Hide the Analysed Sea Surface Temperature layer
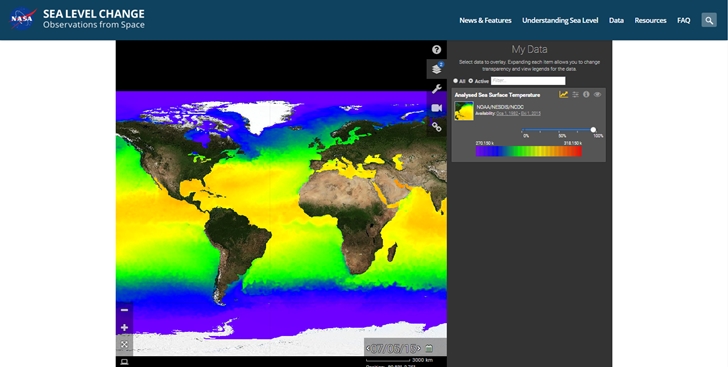Image resolution: width=728 pixels, height=367 pixels. pos(597,94)
